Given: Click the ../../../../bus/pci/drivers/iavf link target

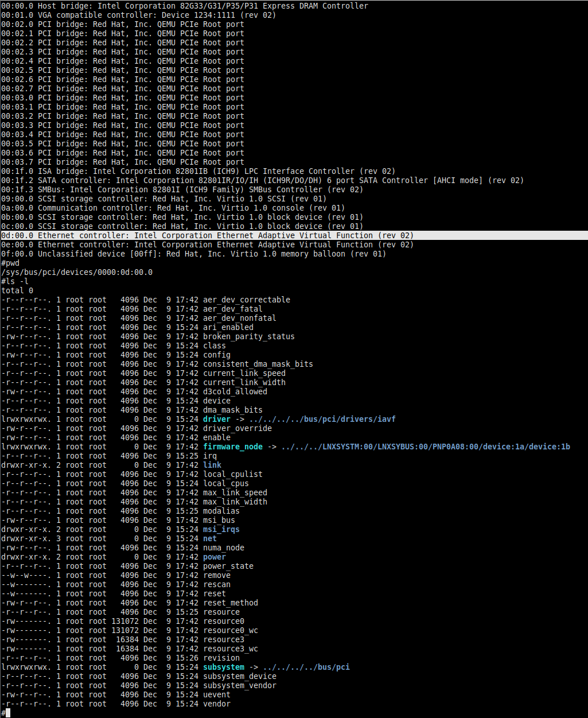Looking at the screenshot, I should 322,419.
